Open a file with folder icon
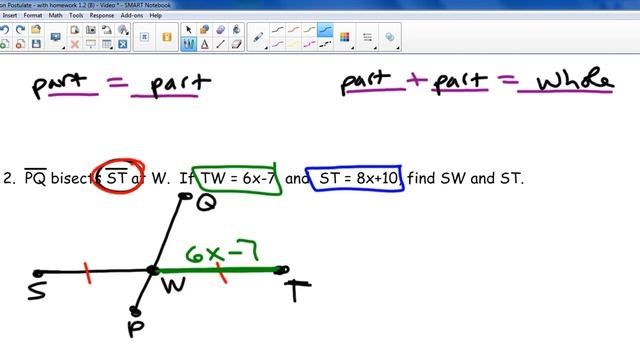 36,30
